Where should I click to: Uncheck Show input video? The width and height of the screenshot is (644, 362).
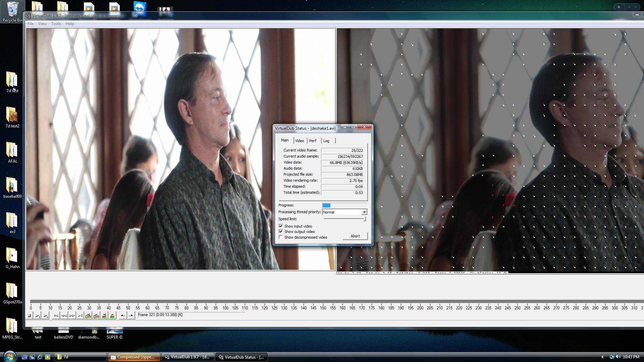click(x=281, y=226)
